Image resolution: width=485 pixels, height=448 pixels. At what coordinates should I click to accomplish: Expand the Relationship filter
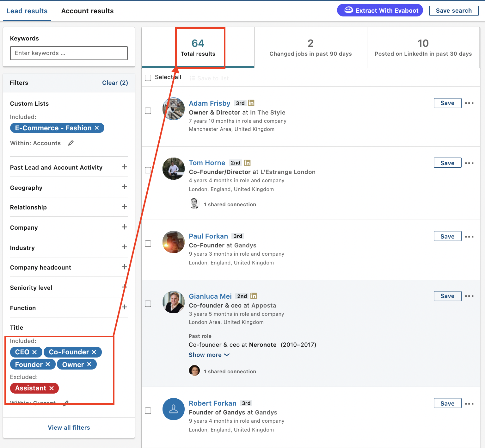tap(125, 207)
